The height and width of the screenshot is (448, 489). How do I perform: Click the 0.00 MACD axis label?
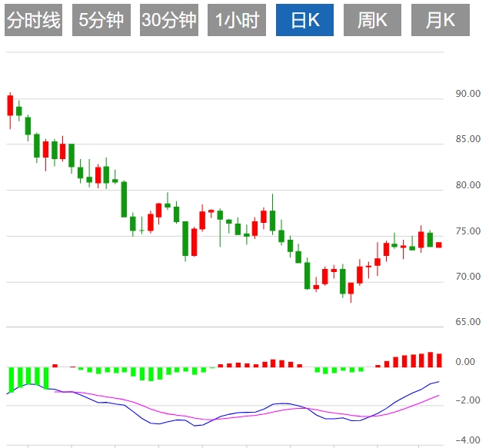[x=465, y=362]
